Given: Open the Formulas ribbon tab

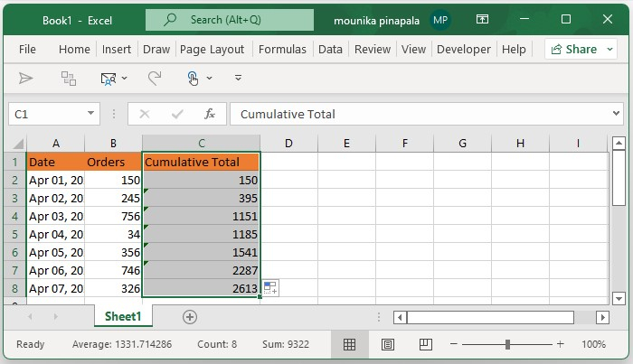Looking at the screenshot, I should point(282,50).
